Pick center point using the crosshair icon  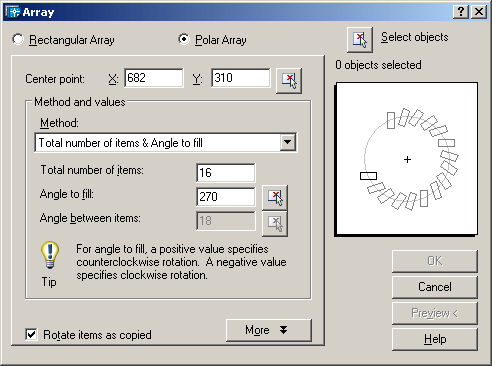tap(289, 81)
